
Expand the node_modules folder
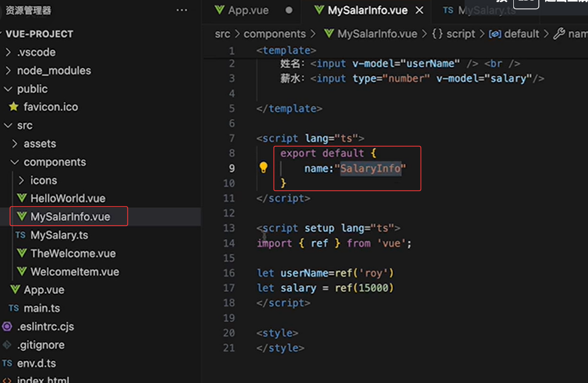pyautogui.click(x=8, y=70)
